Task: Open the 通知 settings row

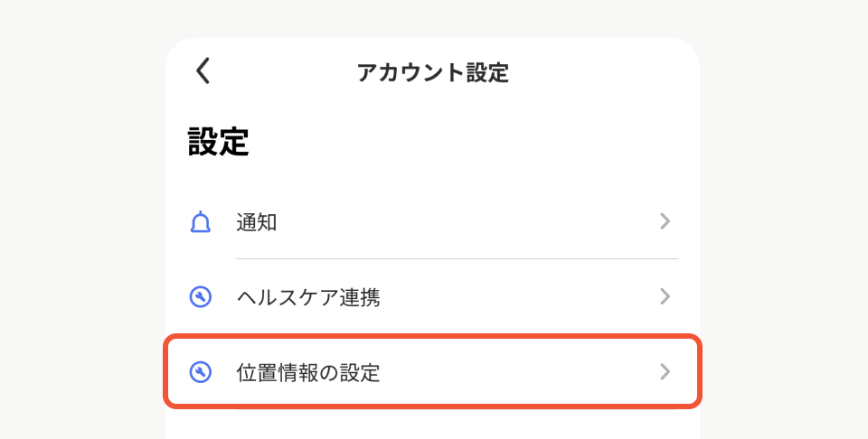Action: coord(432,222)
